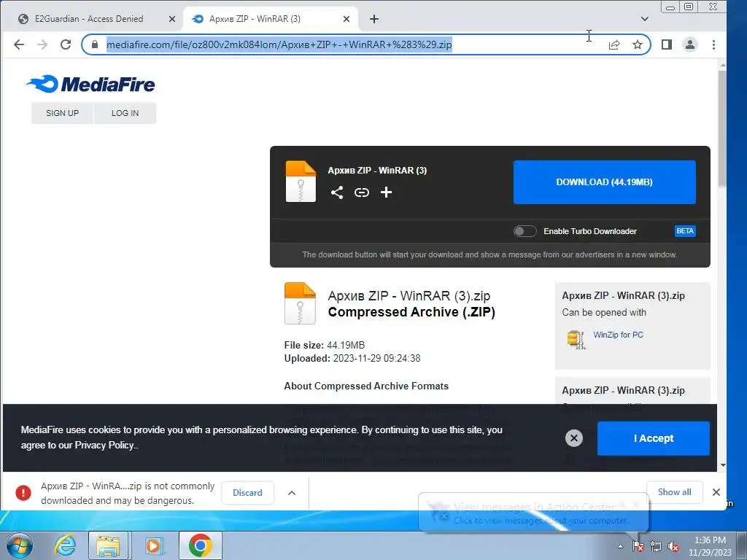
Task: Go back using the browser back arrow
Action: click(x=18, y=44)
